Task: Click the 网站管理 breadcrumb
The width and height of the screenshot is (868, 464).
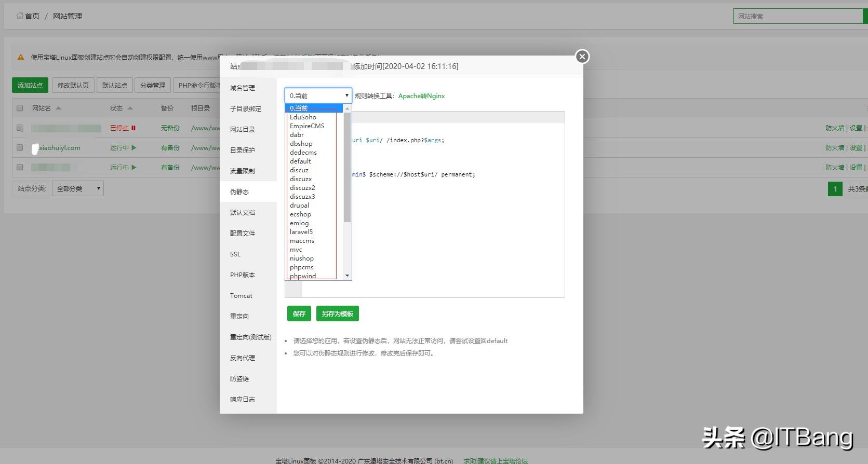Action: tap(68, 16)
